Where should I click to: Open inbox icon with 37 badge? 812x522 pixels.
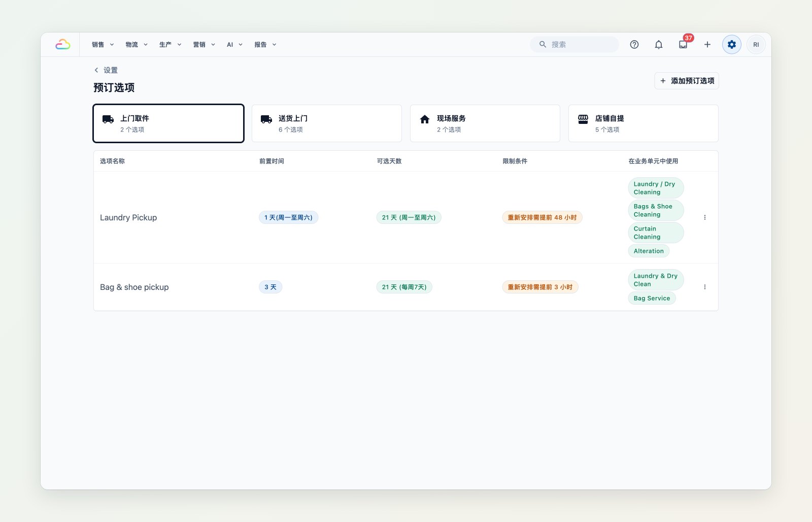[683, 45]
